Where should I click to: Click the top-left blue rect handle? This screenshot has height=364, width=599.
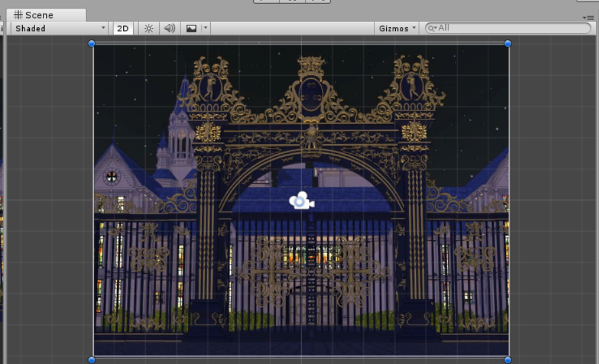pyautogui.click(x=92, y=43)
